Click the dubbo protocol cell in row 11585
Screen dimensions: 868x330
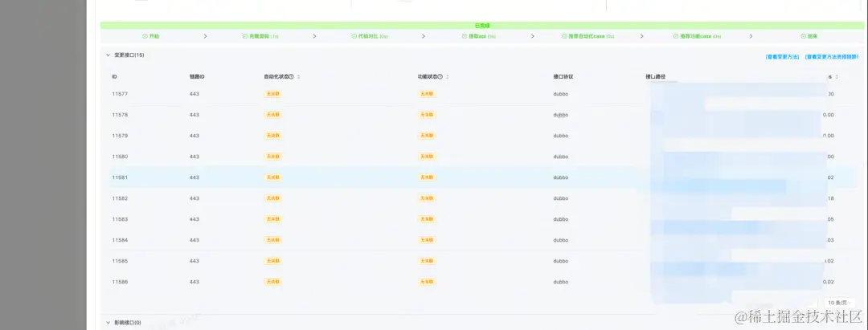pyautogui.click(x=561, y=261)
